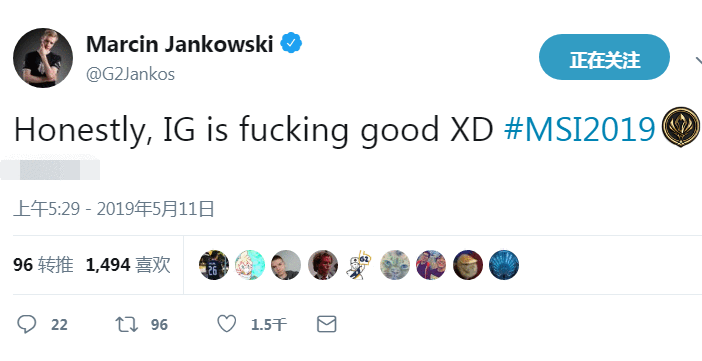Image resolution: width=702 pixels, height=361 pixels.
Task: Open the G2 cartoon mascot liker avatar
Action: (x=359, y=265)
